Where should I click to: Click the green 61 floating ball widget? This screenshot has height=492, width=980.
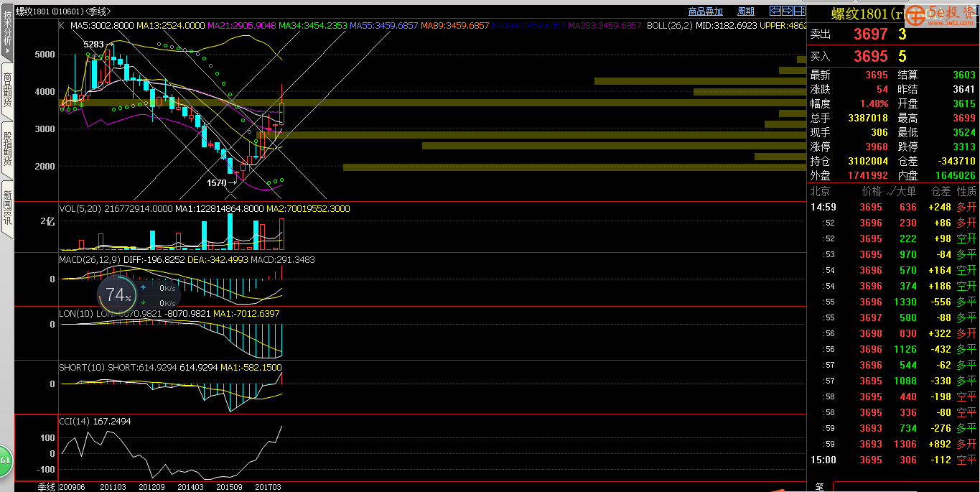[6, 460]
